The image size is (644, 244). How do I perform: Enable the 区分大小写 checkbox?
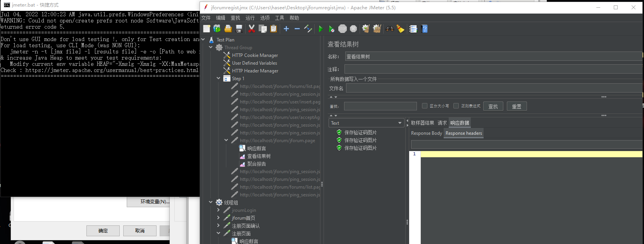(425, 106)
